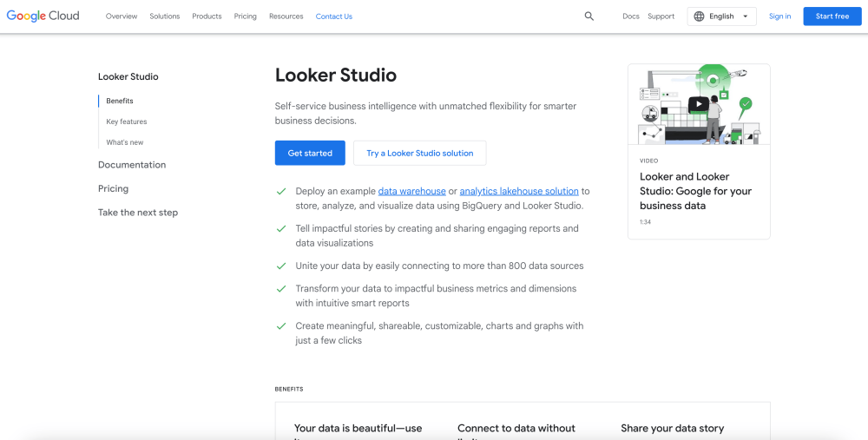This screenshot has height=440, width=868.
Task: Open the Overview menu
Action: [122, 16]
